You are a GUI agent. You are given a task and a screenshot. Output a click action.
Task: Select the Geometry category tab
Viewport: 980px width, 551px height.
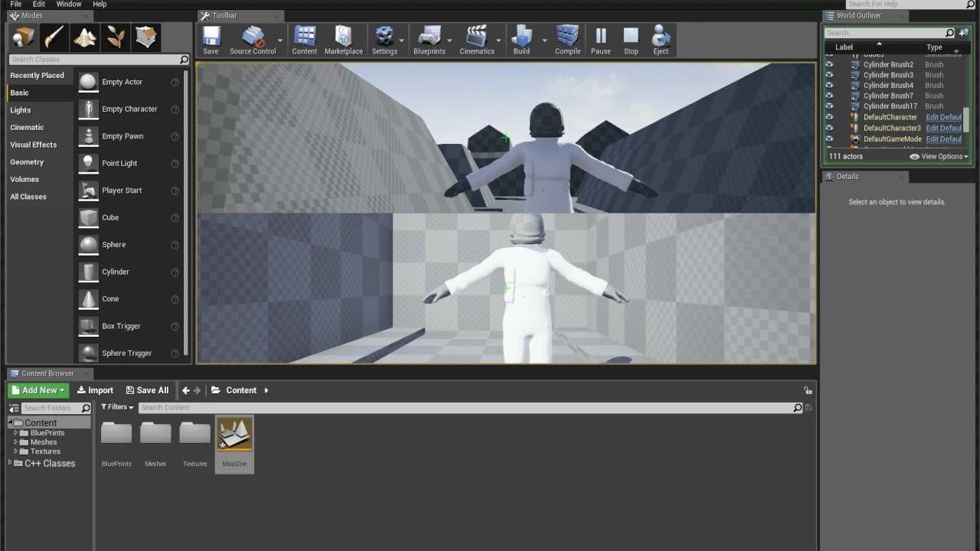pyautogui.click(x=27, y=162)
